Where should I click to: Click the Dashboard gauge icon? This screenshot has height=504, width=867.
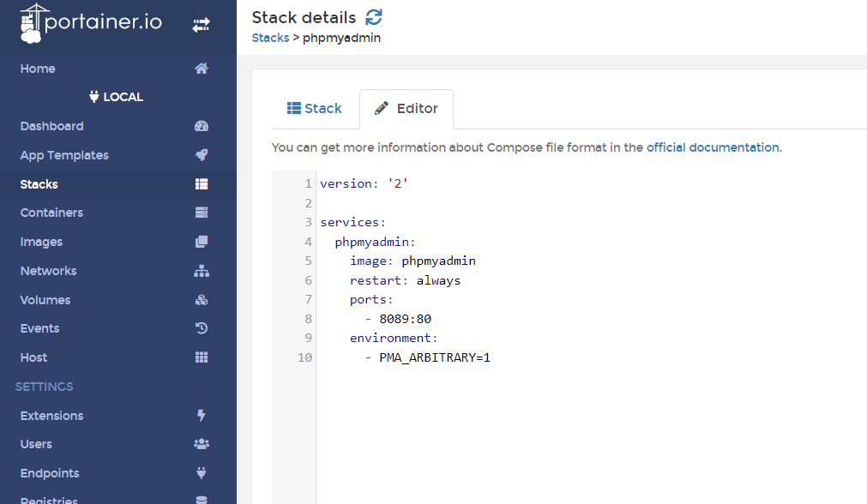[202, 126]
